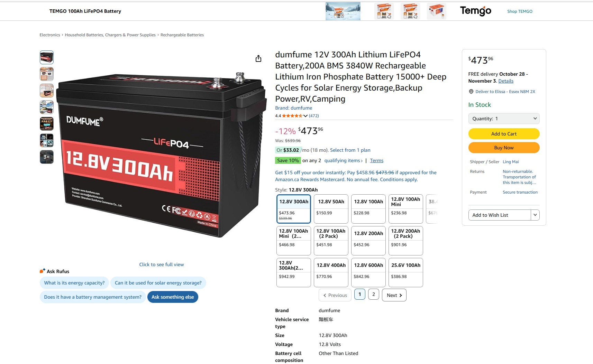Click the Add to Cart button
This screenshot has height=364, width=593.
(x=504, y=134)
